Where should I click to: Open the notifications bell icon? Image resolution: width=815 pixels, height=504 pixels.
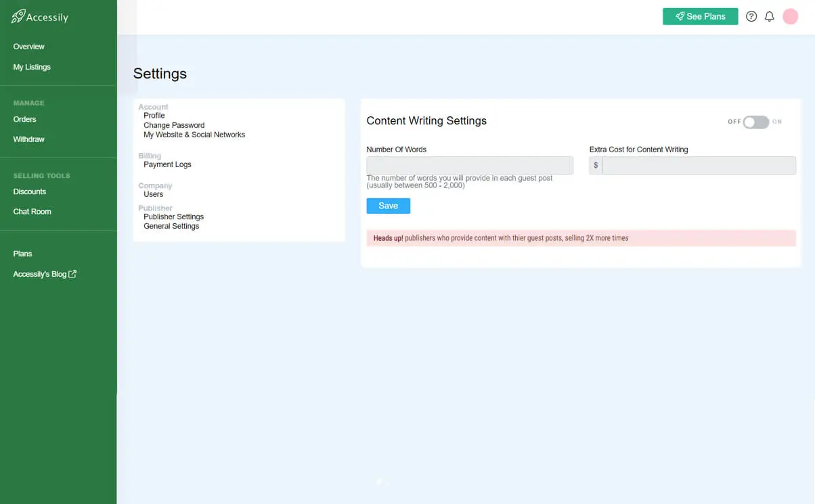770,16
